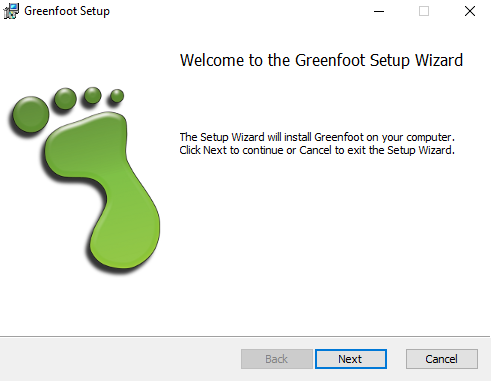491x381 pixels.
Task: Close the Greenfoot Setup window
Action: pos(470,11)
